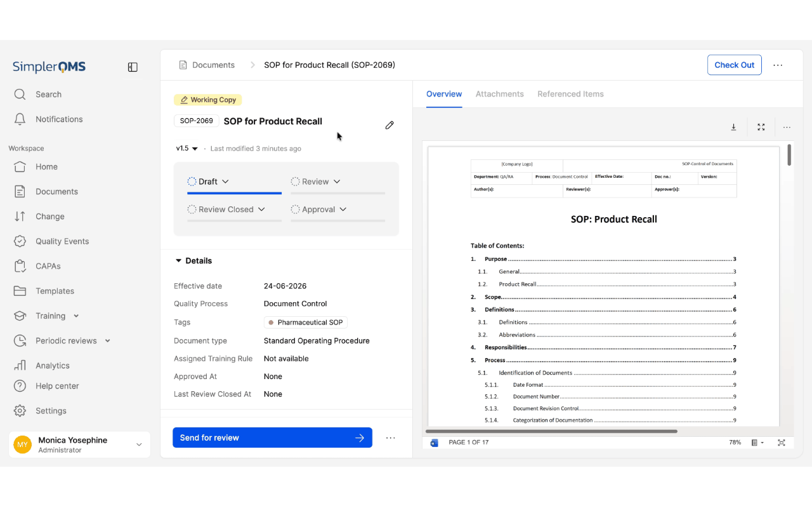Viewport: 812px width, 508px height.
Task: Click the 78% zoom level
Action: 735,443
